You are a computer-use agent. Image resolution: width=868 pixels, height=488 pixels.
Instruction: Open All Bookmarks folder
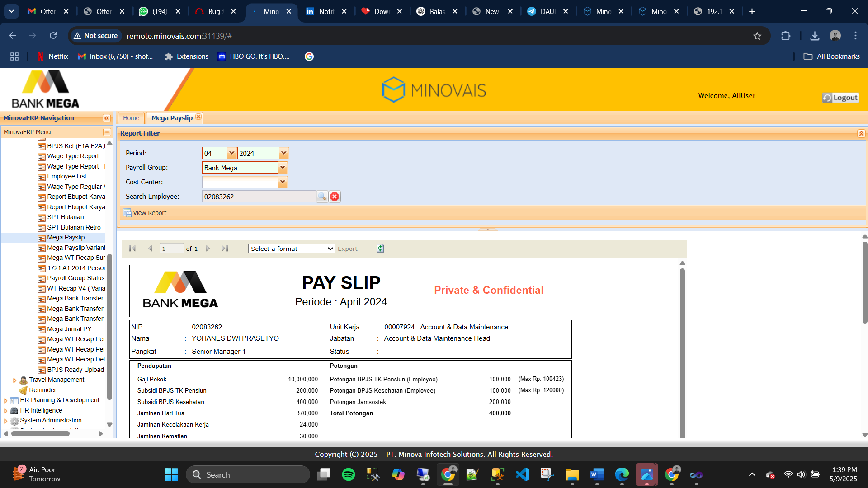coord(832,56)
